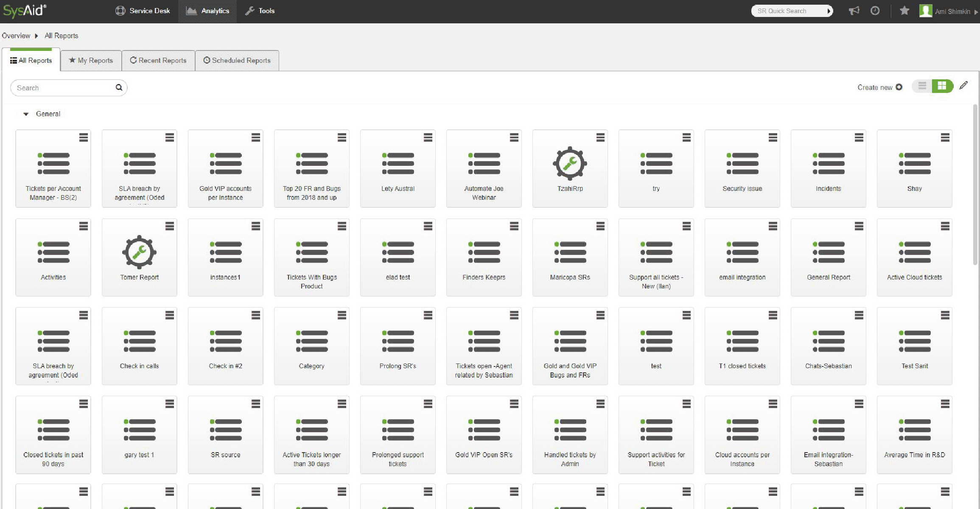Collapse the General section
The height and width of the screenshot is (509, 980).
click(26, 114)
